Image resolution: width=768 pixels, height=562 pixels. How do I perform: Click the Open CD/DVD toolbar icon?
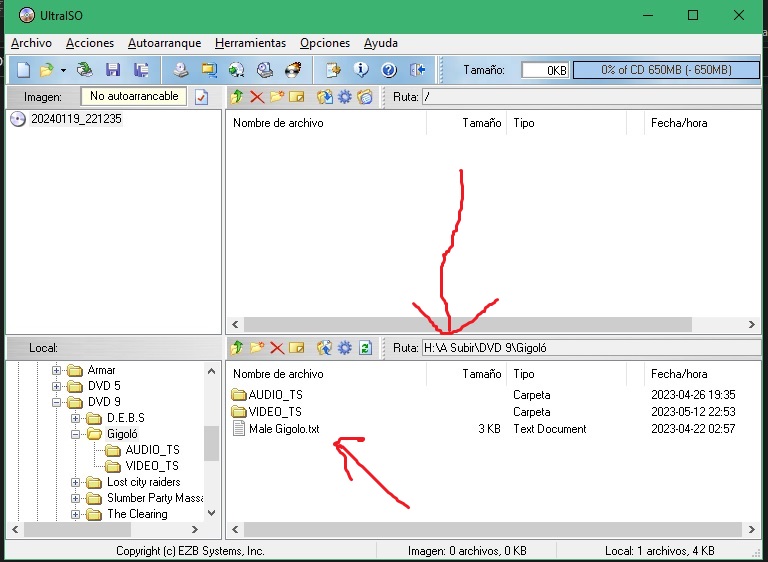85,70
